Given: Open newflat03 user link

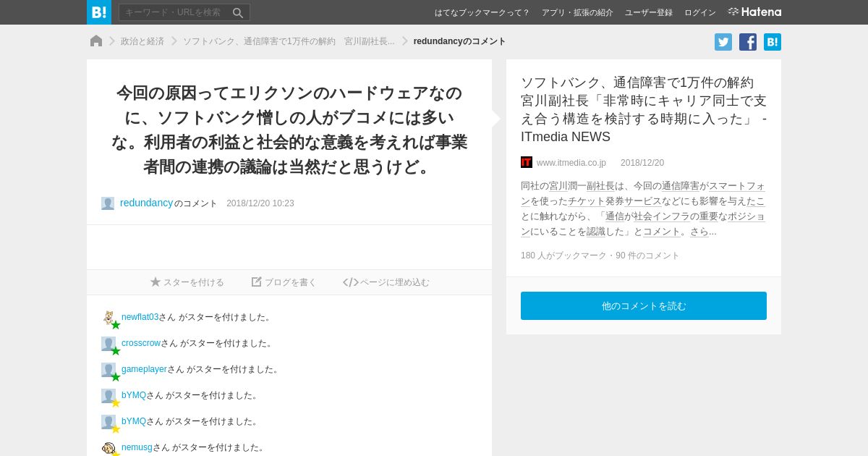Looking at the screenshot, I should pos(140,317).
